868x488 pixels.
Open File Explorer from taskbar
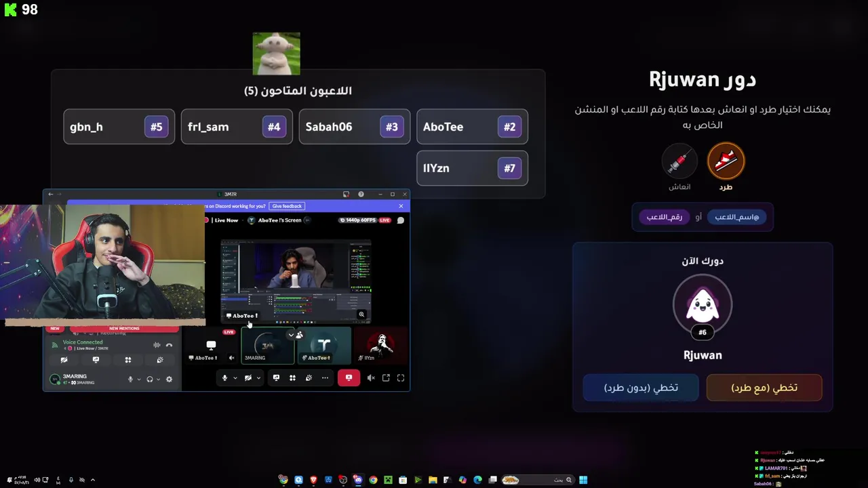[433, 480]
